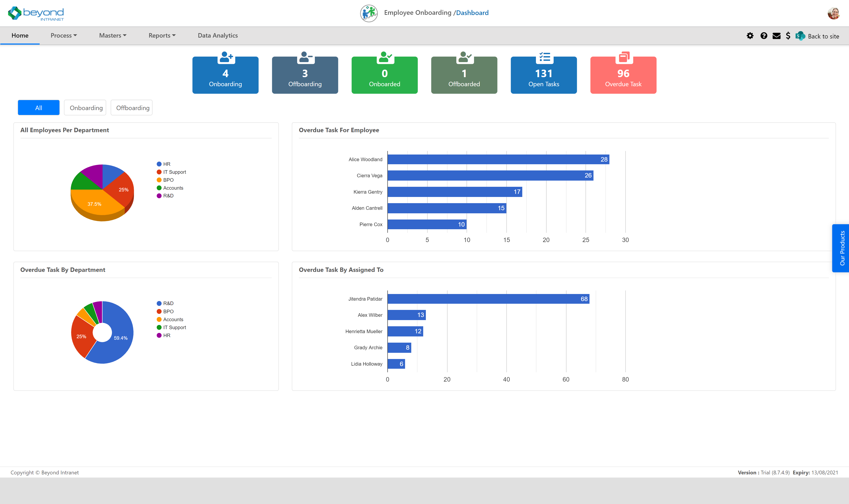The width and height of the screenshot is (849, 504).
Task: Open the SharePoint icon near Back to site
Action: [x=800, y=35]
